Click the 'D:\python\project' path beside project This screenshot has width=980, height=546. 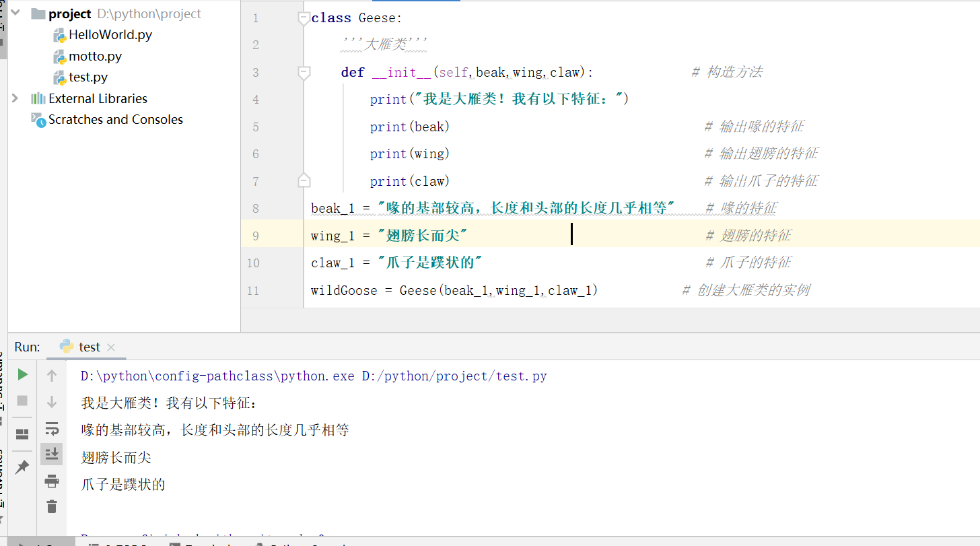click(149, 13)
